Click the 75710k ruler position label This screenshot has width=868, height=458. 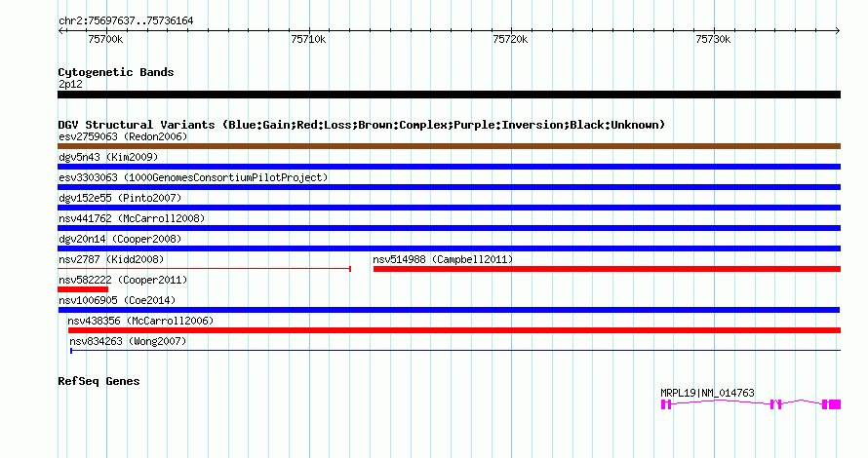pos(308,39)
